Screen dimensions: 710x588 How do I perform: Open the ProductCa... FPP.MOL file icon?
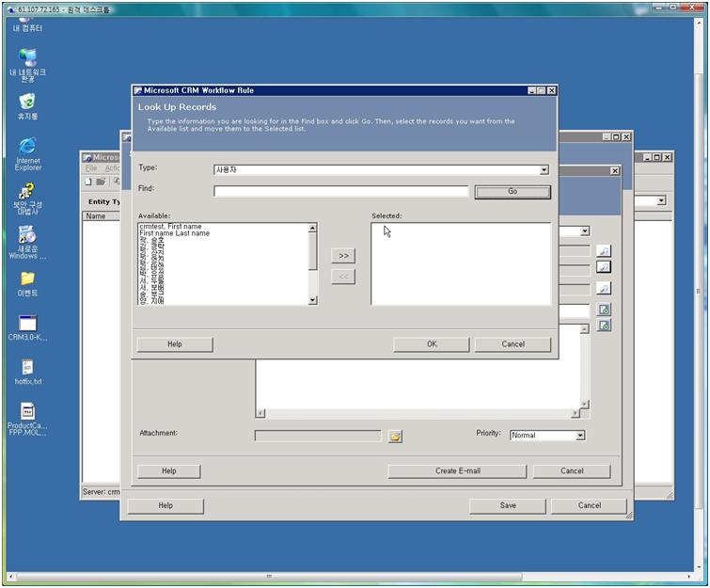click(x=27, y=420)
